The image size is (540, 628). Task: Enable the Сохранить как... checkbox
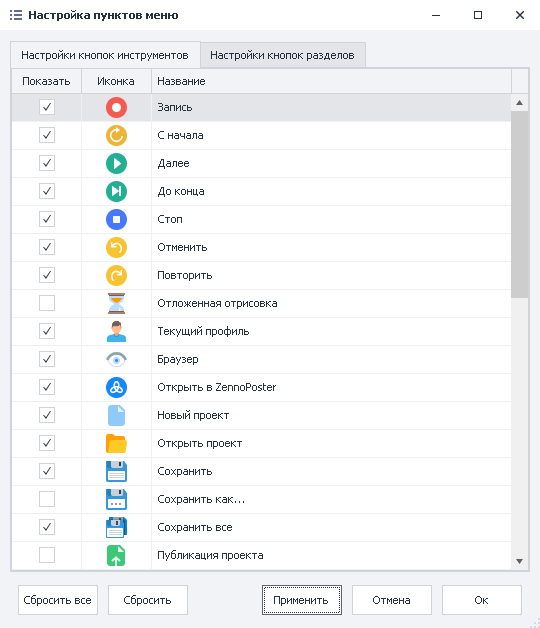(x=47, y=499)
